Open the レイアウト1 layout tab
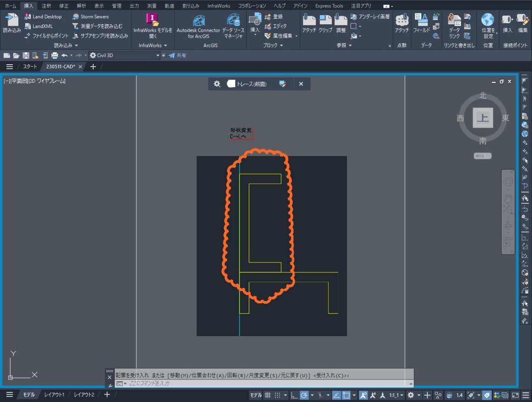Screen dimensions: 532x402 click(55, 394)
